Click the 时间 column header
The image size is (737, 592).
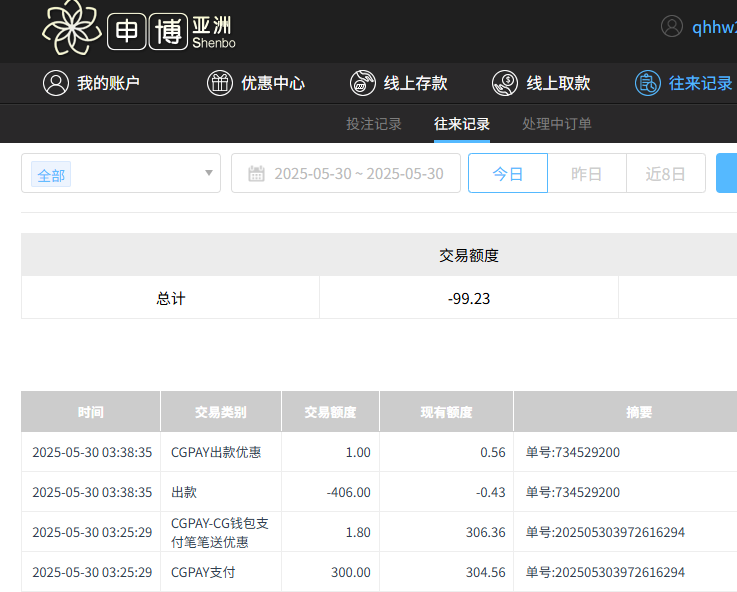tap(91, 412)
